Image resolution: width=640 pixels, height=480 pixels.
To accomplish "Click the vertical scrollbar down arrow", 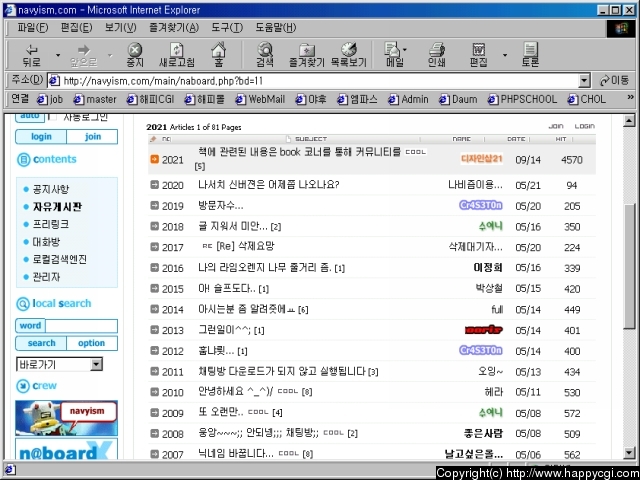I will 629,453.
